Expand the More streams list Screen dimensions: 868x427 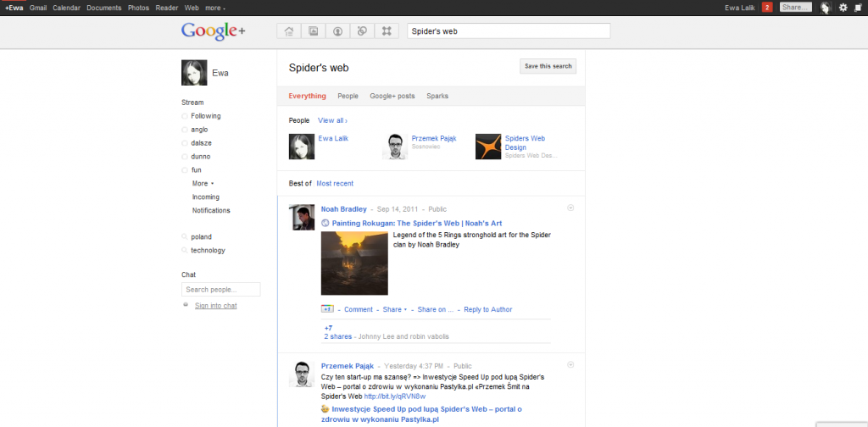click(x=203, y=184)
